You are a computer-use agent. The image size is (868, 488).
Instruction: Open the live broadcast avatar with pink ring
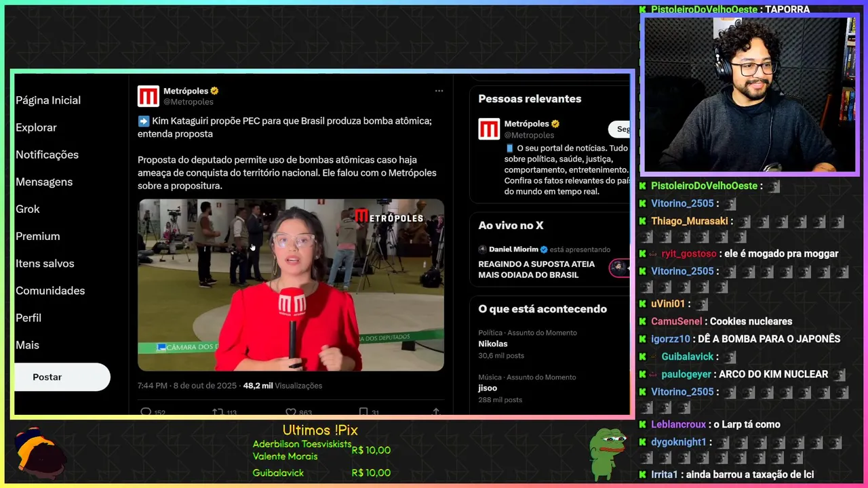(x=618, y=268)
